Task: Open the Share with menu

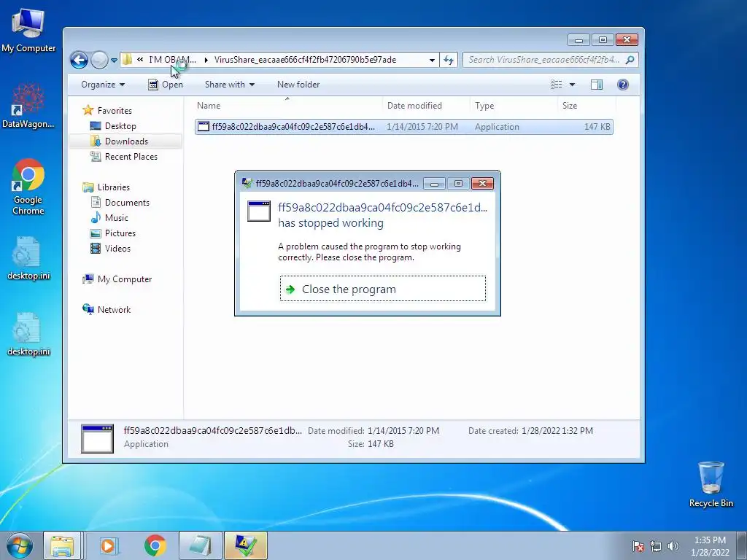Action: coord(230,85)
